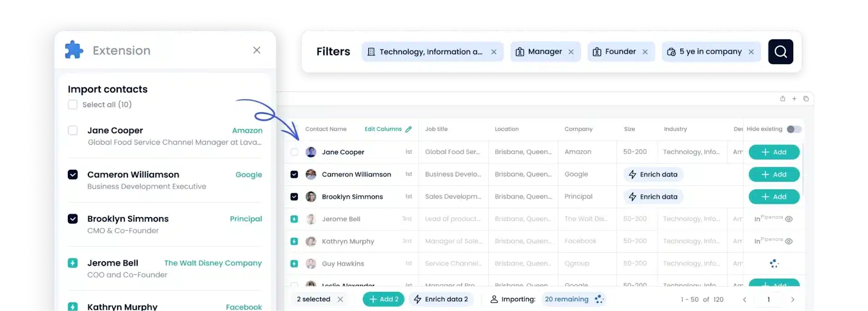Uncheck Cameron Williamson in the table

294,174
